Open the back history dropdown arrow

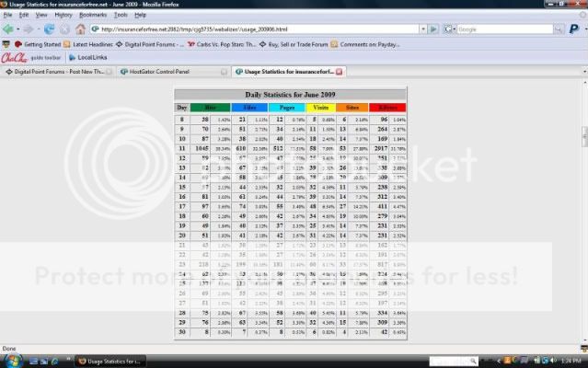click(x=18, y=29)
